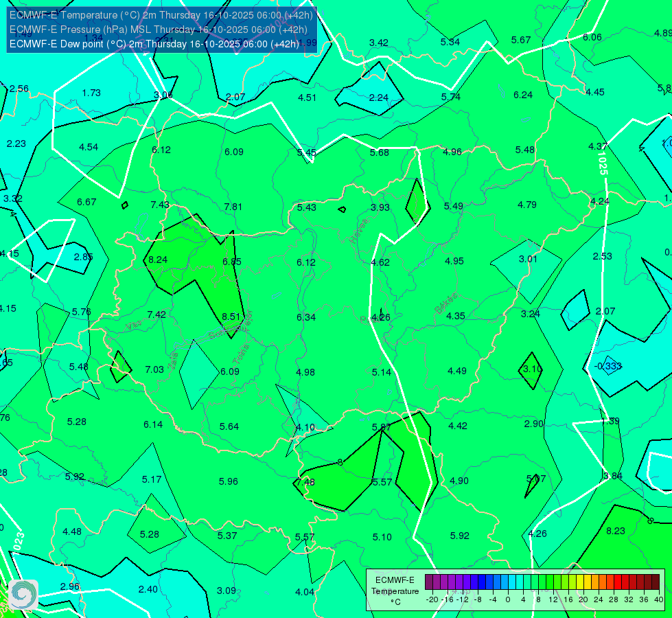Click the 3.01 temperature value
672x618 pixels.
pos(528,259)
